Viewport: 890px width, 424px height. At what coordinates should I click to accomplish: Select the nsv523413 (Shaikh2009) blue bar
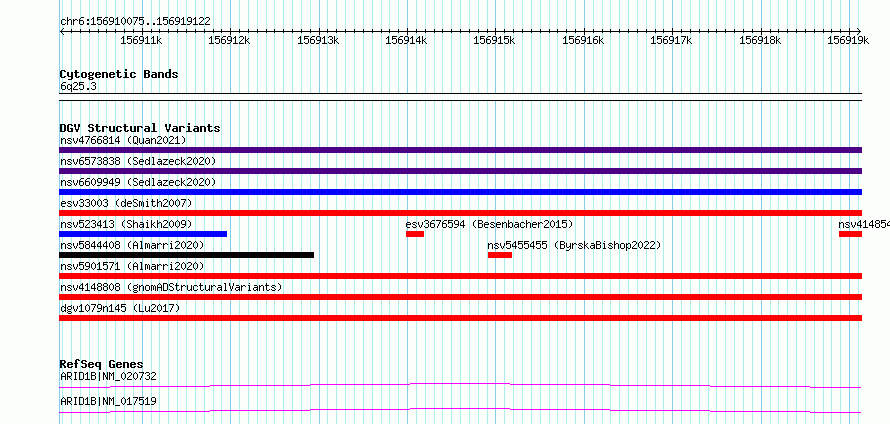coord(143,234)
